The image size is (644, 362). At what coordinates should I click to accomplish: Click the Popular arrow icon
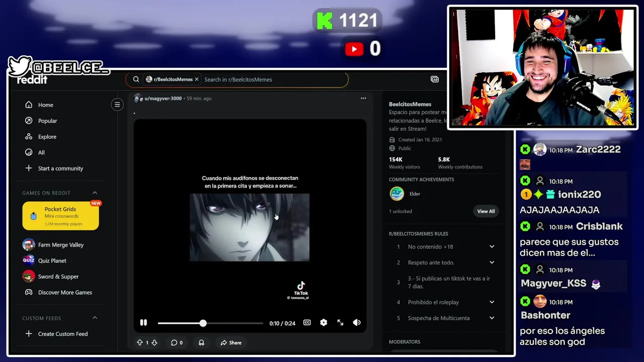[29, 121]
